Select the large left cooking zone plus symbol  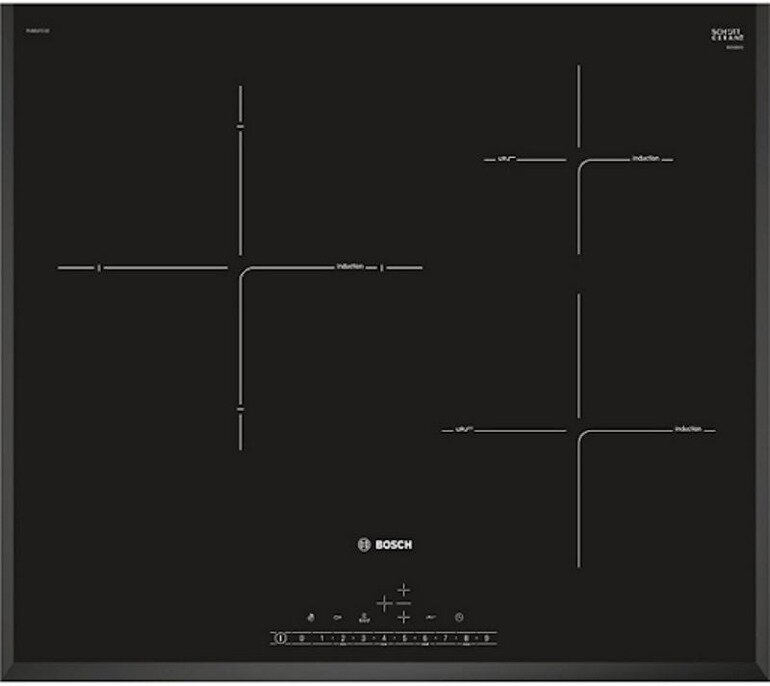(385, 604)
